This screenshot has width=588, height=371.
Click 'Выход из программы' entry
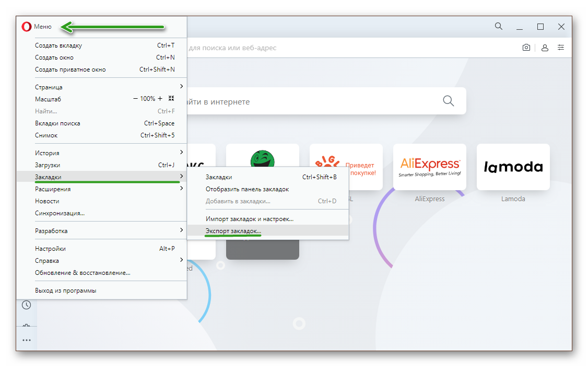click(x=65, y=291)
